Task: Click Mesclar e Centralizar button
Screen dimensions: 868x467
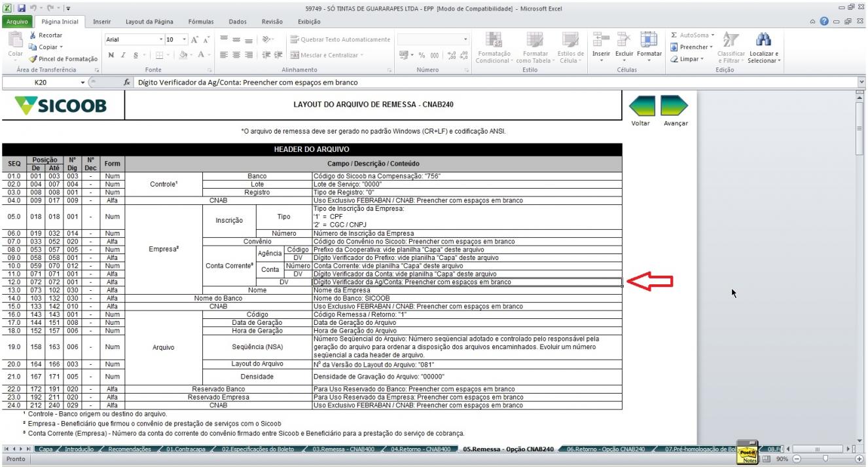Action: pos(326,56)
